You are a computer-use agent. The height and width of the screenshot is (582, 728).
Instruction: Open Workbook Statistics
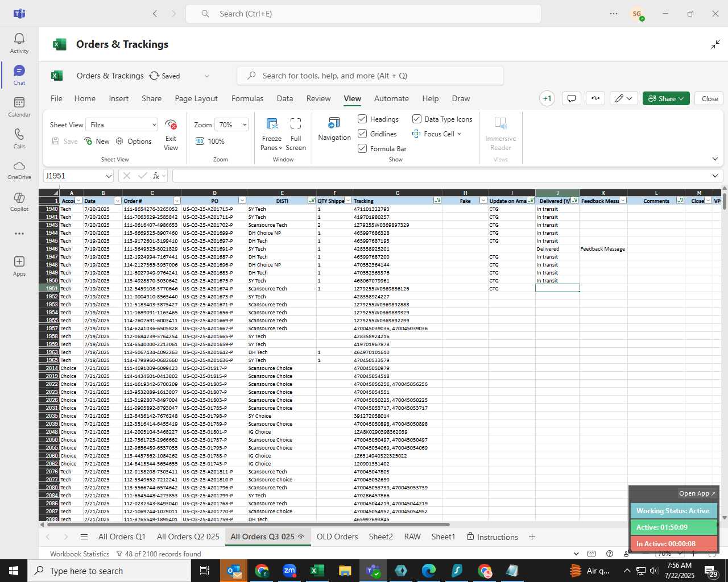(x=80, y=554)
